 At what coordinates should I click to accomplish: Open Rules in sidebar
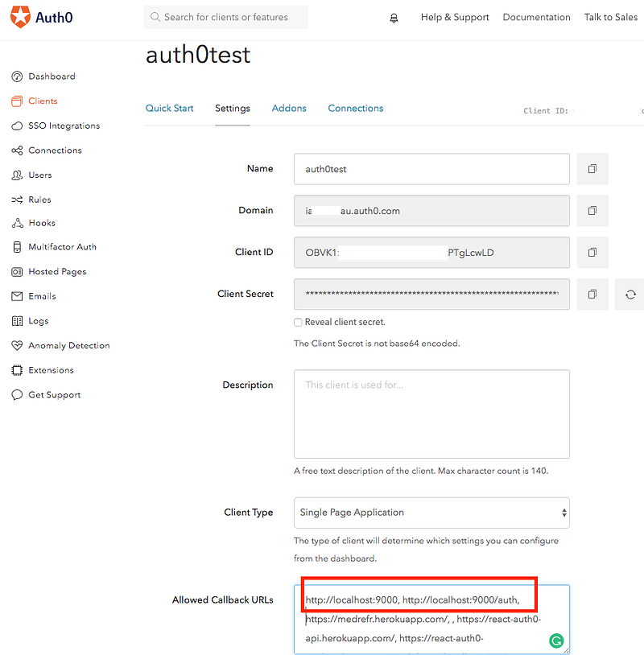[x=39, y=200]
